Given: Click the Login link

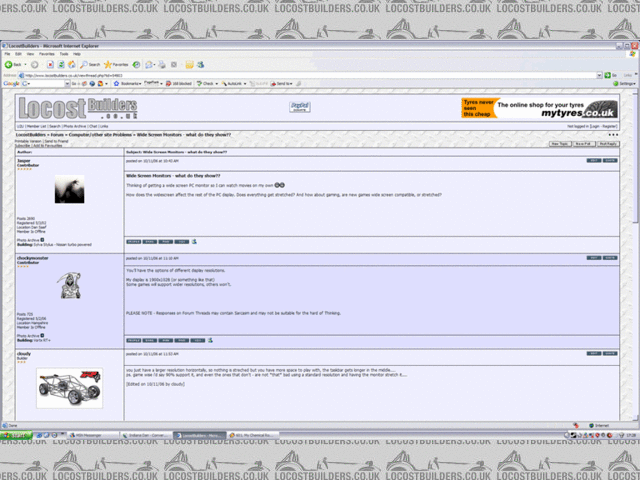Looking at the screenshot, I should coord(595,127).
